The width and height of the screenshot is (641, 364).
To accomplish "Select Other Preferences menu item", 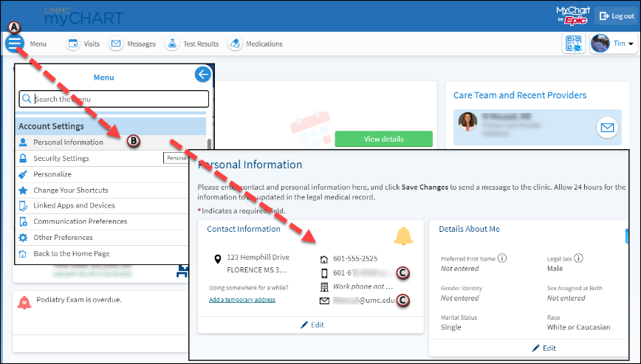I will point(102,237).
